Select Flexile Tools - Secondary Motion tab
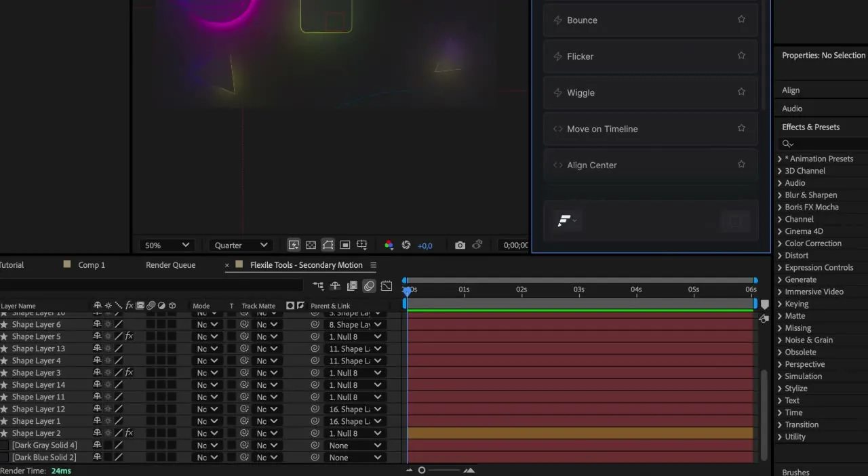Viewport: 868px width, 476px height. pos(306,265)
